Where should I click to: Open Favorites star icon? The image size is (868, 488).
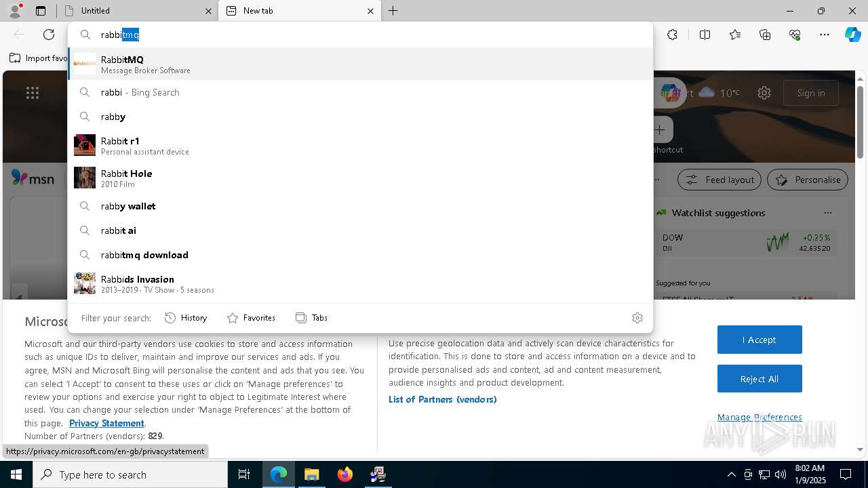(x=735, y=35)
